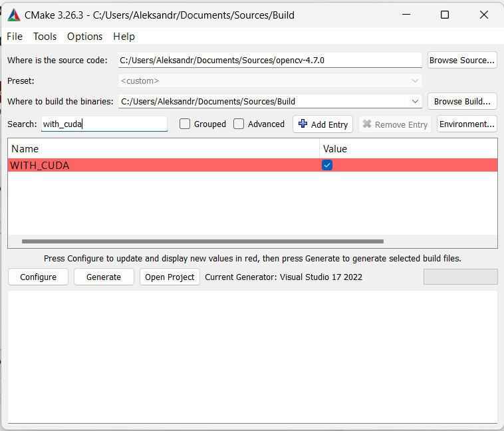Click Current Generator: Visual Studio 17 2022 text
The image size is (504, 431).
click(283, 277)
